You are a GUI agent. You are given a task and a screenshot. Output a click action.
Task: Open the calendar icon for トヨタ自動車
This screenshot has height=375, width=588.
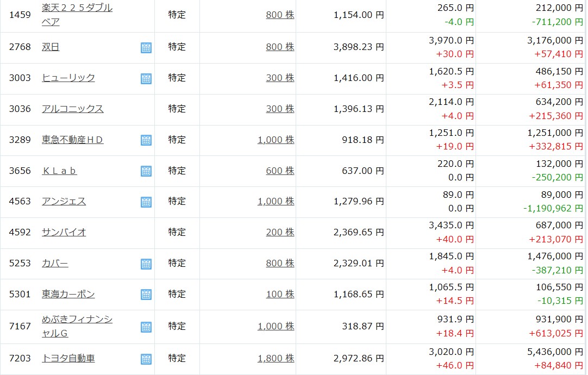[x=146, y=359]
